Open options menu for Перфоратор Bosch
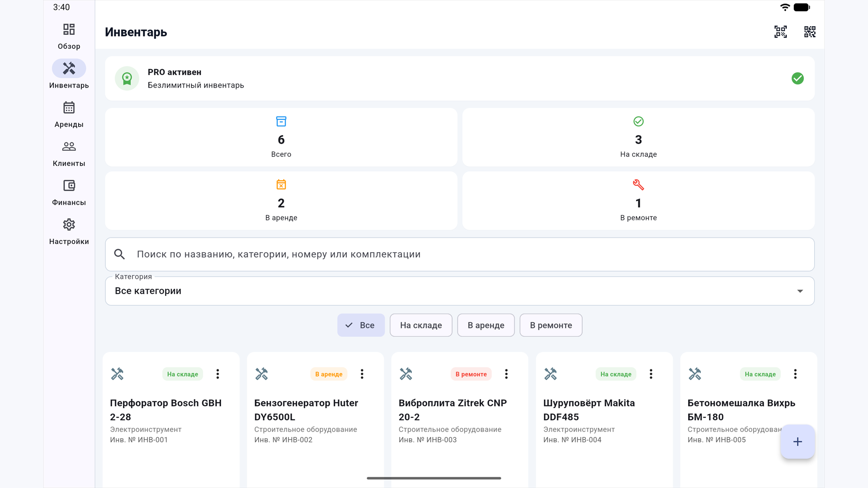 pyautogui.click(x=217, y=374)
